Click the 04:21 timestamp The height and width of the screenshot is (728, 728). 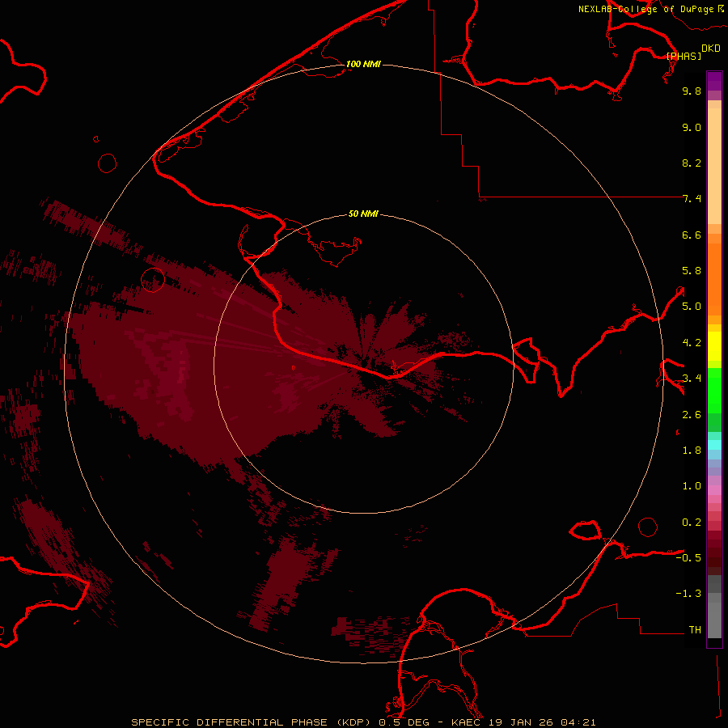pos(578,722)
